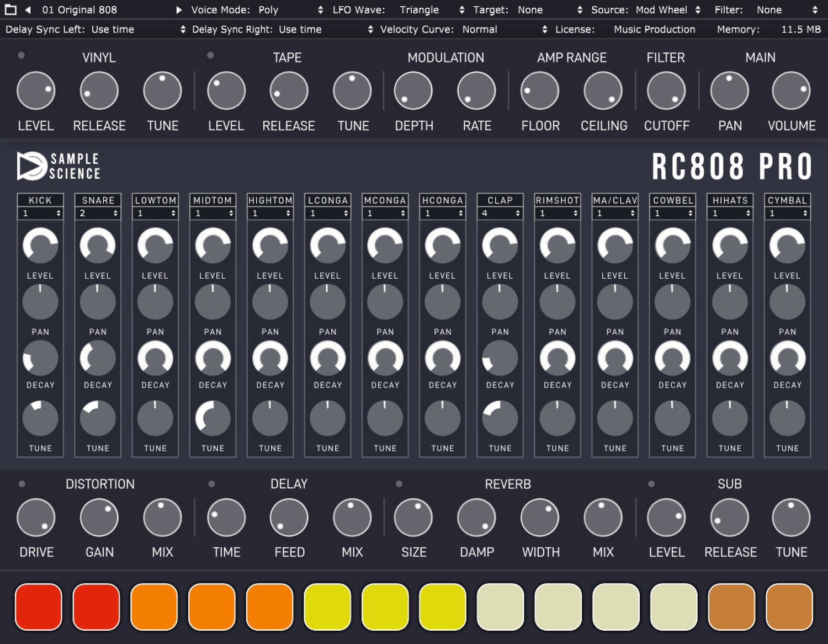This screenshot has height=644, width=828.
Task: Go to previous preset with left arrow
Action: (x=28, y=9)
